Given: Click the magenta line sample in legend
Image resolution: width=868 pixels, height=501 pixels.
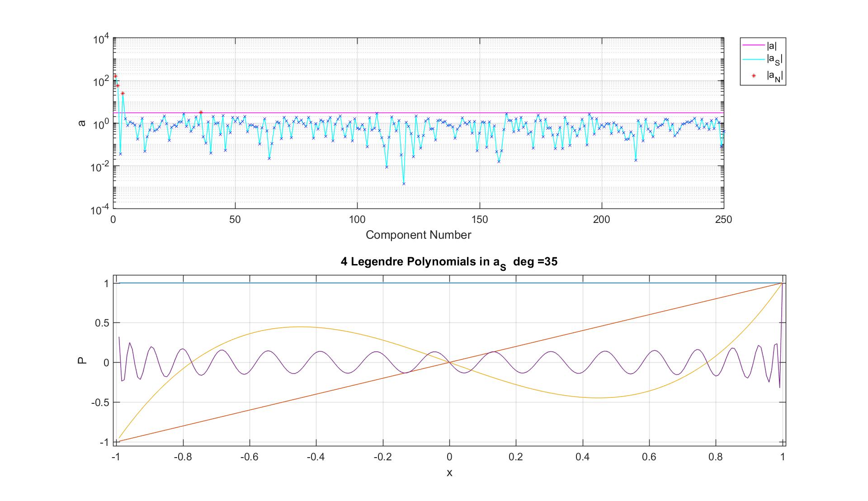Looking at the screenshot, I should 753,45.
